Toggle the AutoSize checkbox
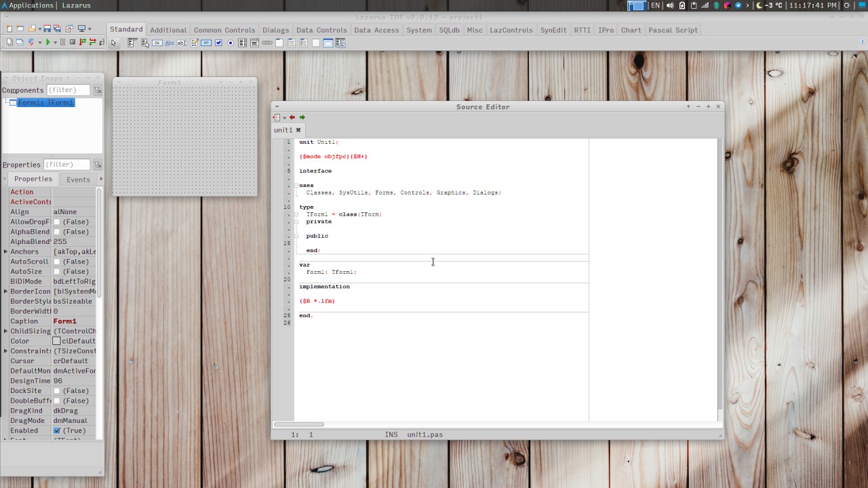Viewport: 868px width, 488px height. [57, 272]
